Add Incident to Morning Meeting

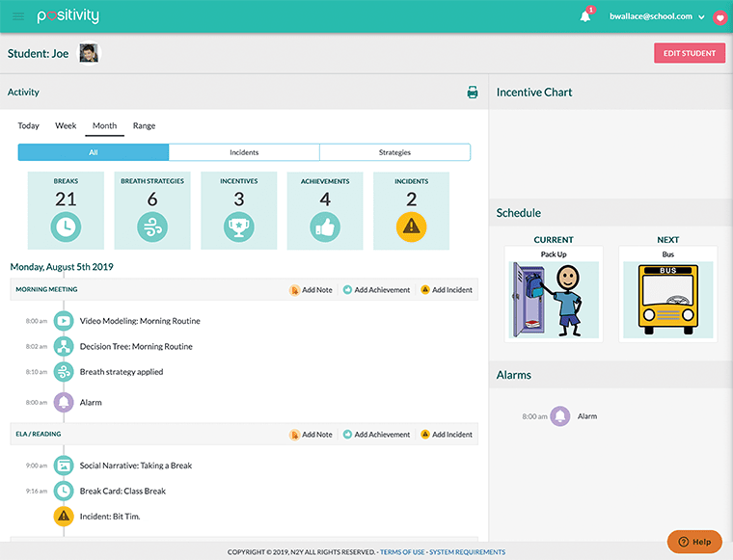(447, 290)
